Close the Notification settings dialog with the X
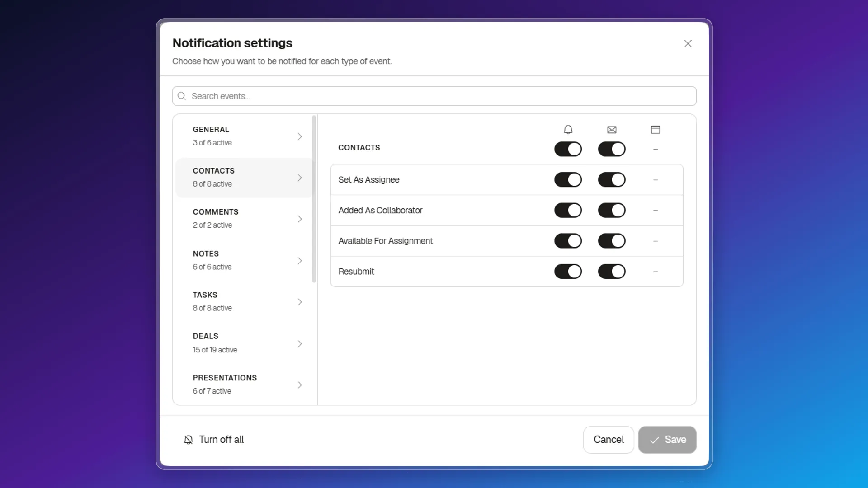868x488 pixels. 688,43
